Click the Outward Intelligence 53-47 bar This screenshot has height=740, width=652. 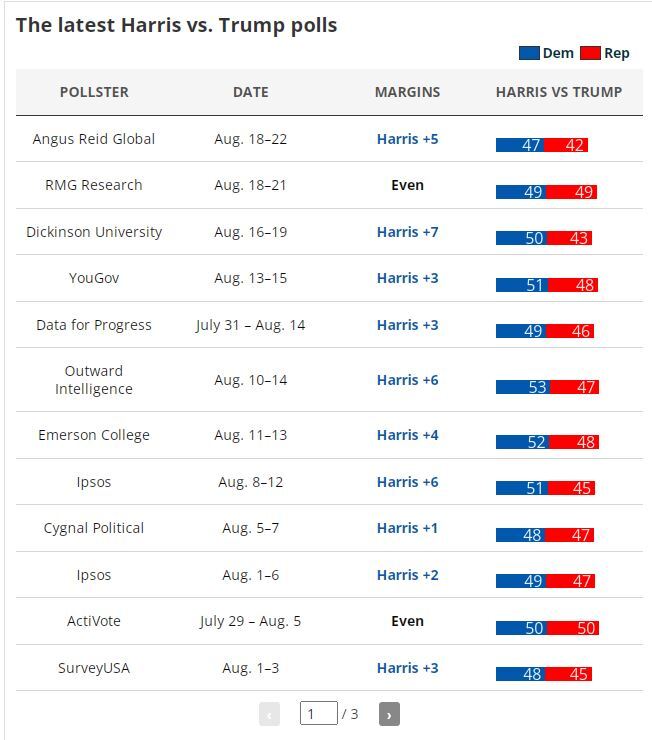(547, 387)
